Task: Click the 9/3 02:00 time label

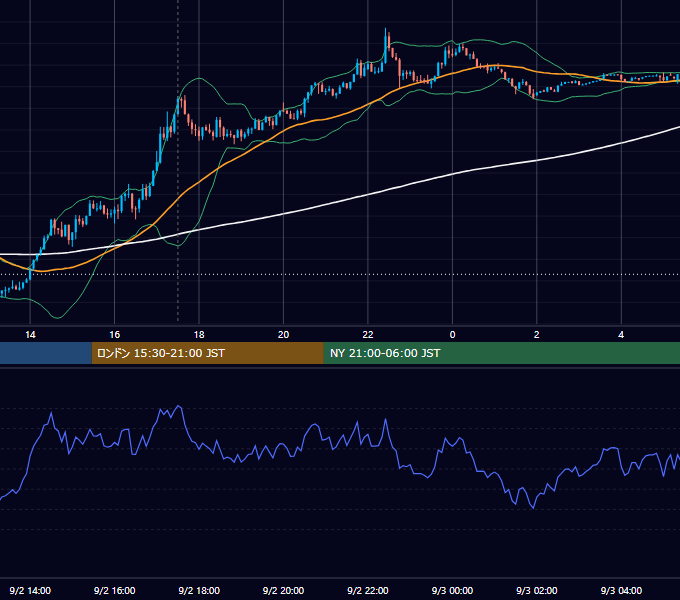Action: (536, 590)
